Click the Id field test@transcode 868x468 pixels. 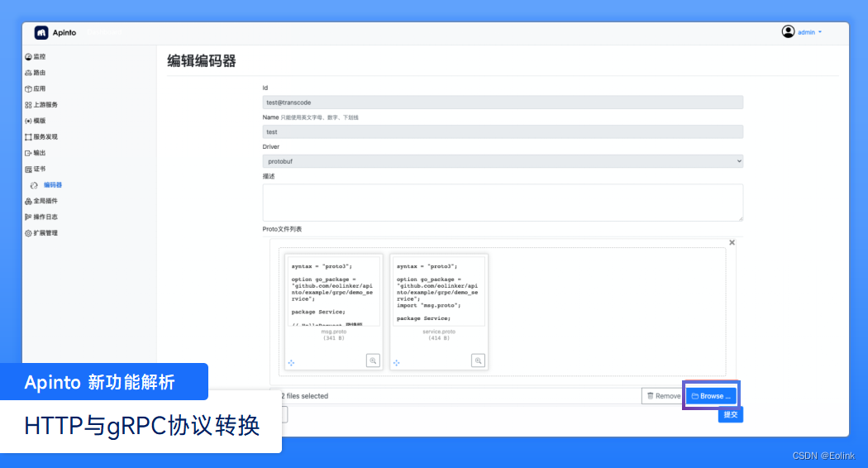pos(503,103)
